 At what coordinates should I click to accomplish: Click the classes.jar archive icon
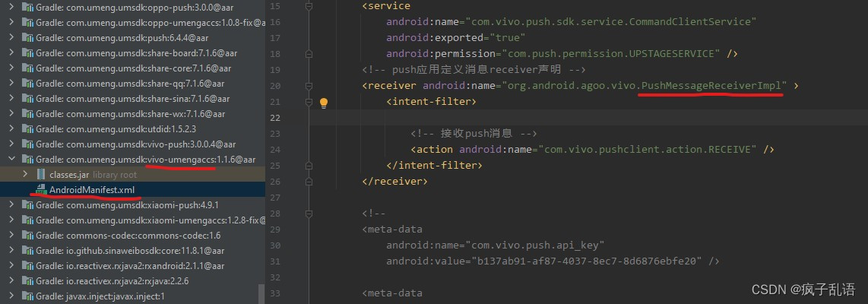40,175
